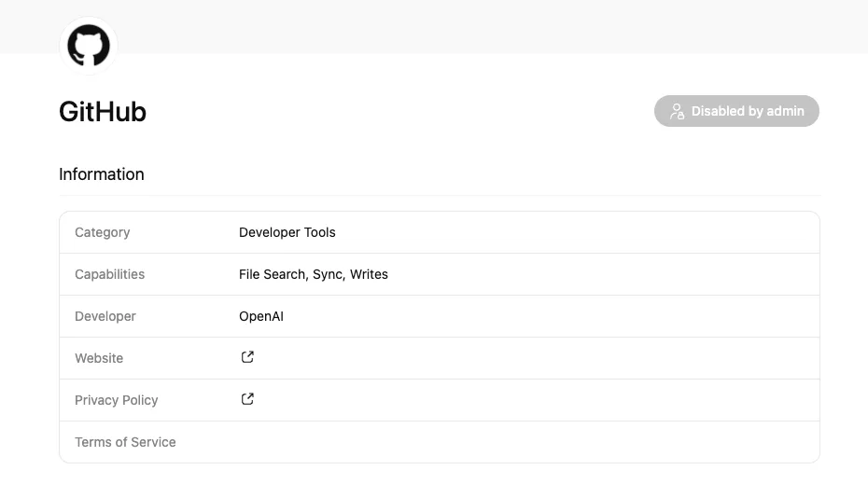The height and width of the screenshot is (484, 868).
Task: Click the user lock icon in Disabled button
Action: click(x=677, y=111)
